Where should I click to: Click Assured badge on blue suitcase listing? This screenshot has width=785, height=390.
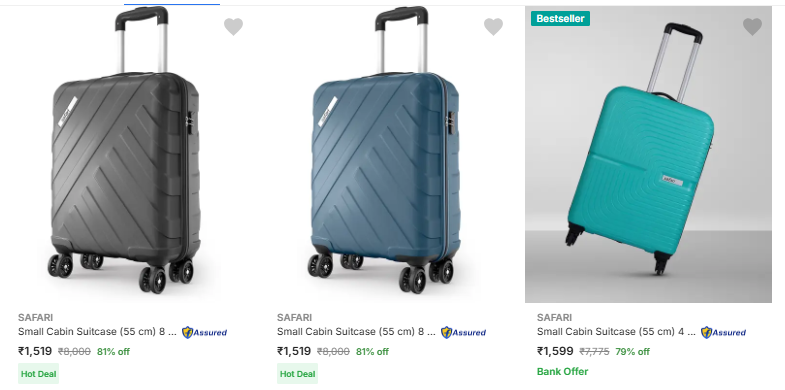(463, 332)
